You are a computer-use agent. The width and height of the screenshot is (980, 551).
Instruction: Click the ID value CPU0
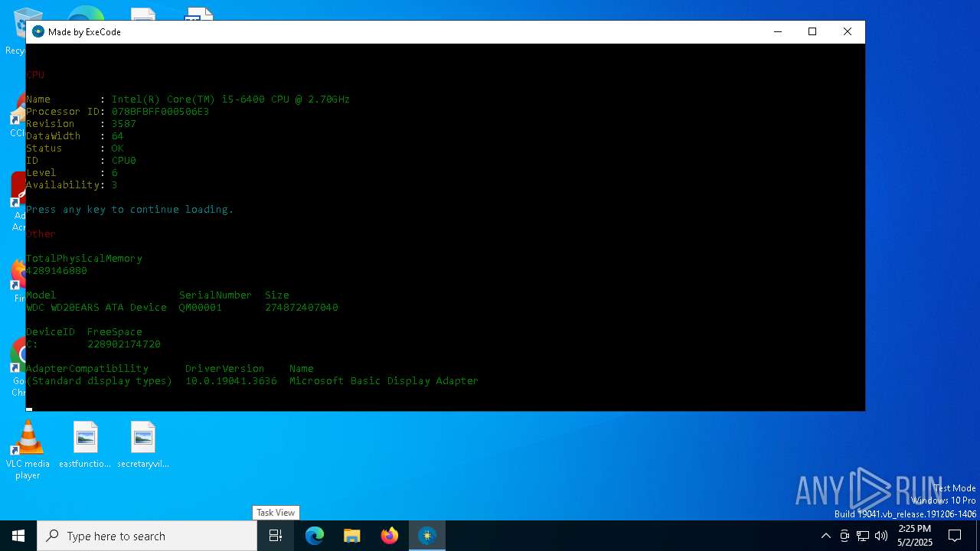124,160
